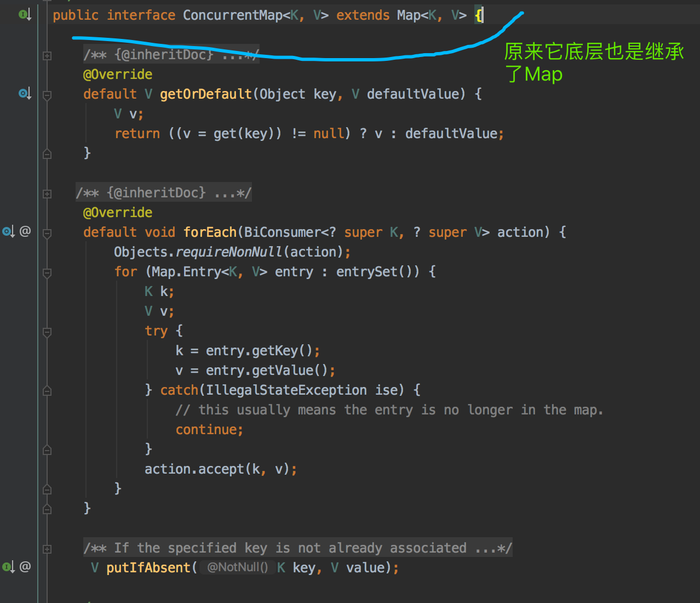Click fold end marker closing the for loop

(47, 490)
